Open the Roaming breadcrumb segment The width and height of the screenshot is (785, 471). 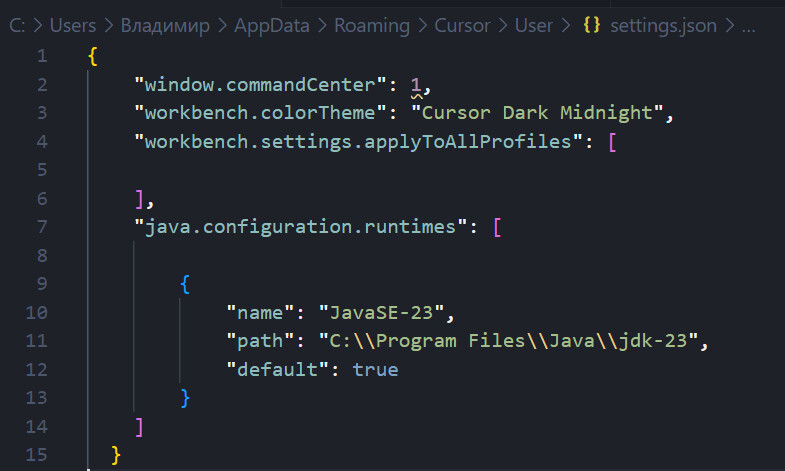coord(372,26)
